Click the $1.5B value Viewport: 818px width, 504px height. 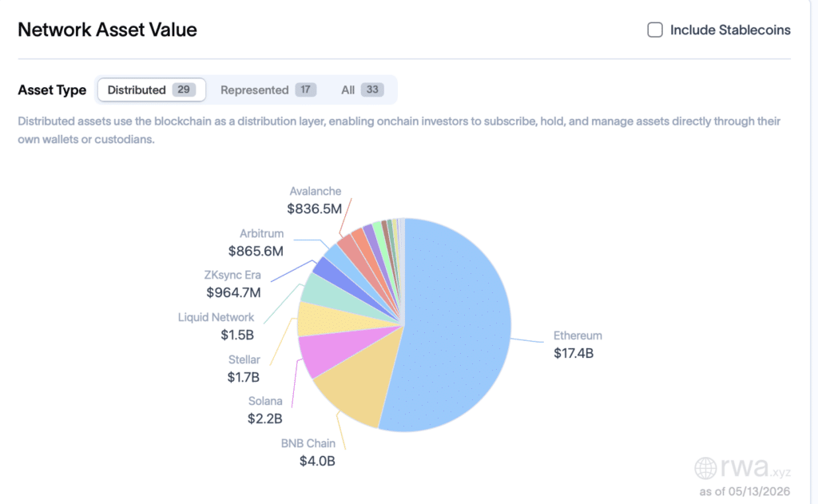237,335
